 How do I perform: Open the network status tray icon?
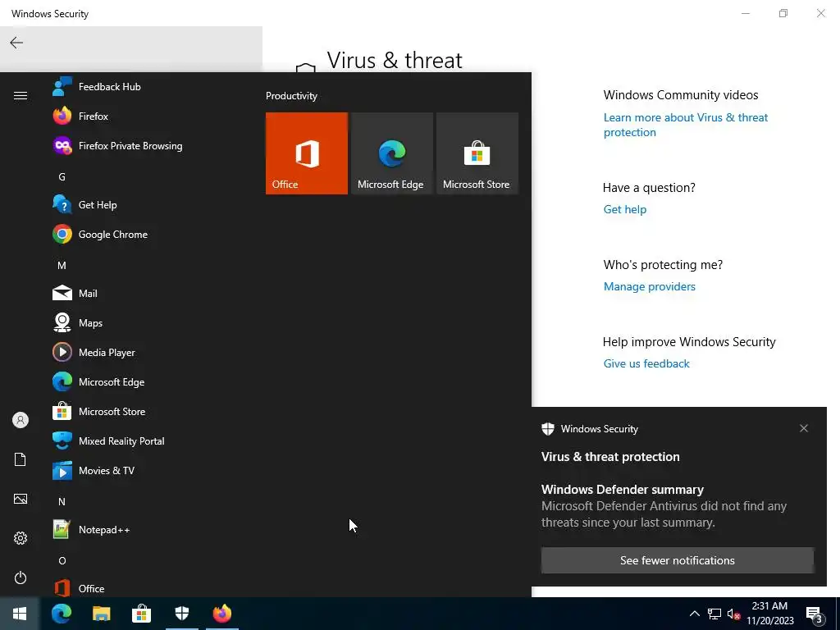[714, 614]
